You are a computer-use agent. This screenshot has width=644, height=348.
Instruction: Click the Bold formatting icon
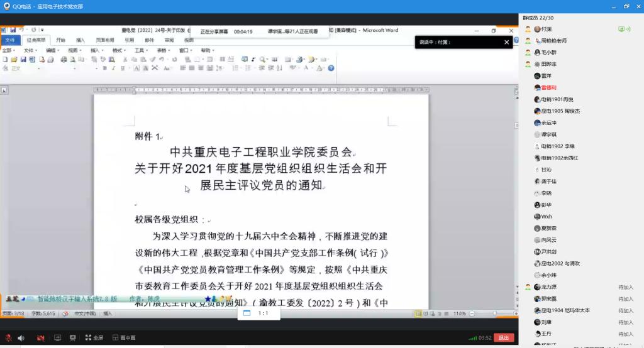click(104, 68)
